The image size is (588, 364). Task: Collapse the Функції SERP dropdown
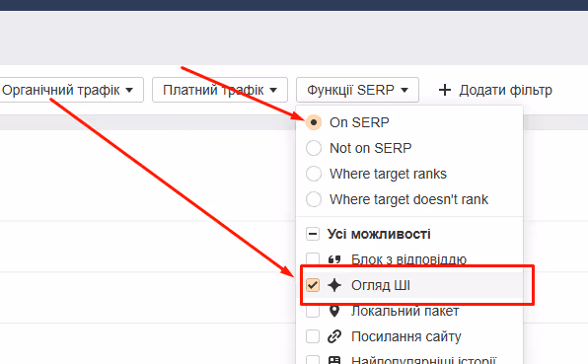[357, 90]
